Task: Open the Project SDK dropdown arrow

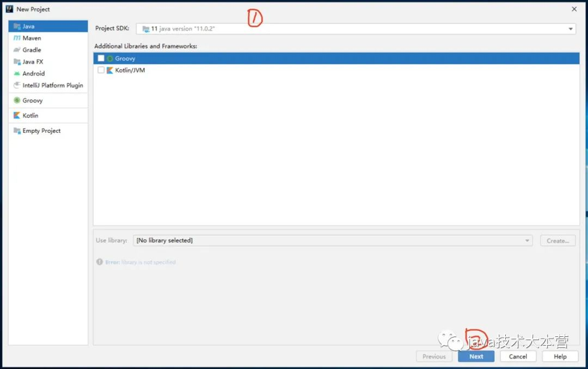Action: pyautogui.click(x=571, y=29)
